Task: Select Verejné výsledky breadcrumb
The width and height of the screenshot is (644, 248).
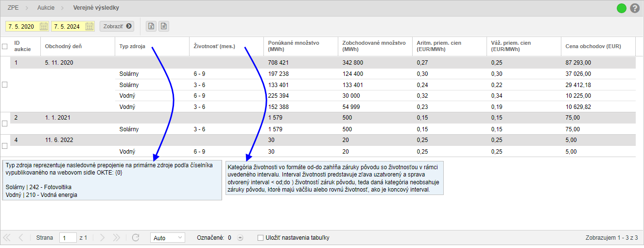Action: (x=96, y=8)
